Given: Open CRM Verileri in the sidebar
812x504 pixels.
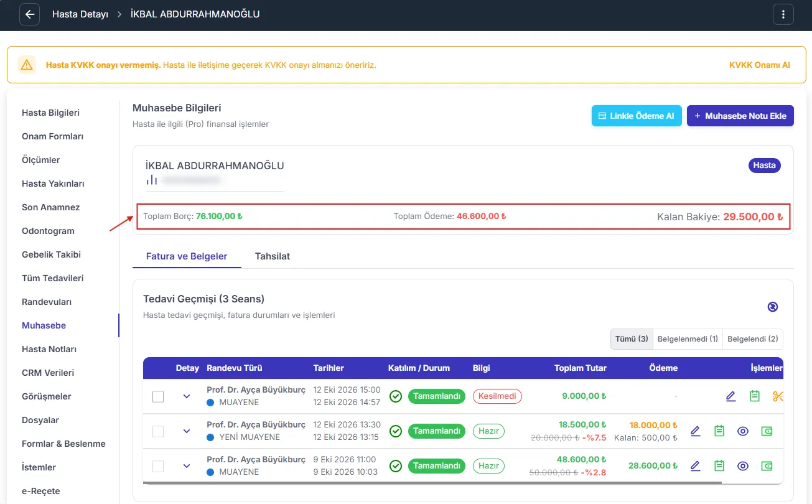Looking at the screenshot, I should coord(48,373).
